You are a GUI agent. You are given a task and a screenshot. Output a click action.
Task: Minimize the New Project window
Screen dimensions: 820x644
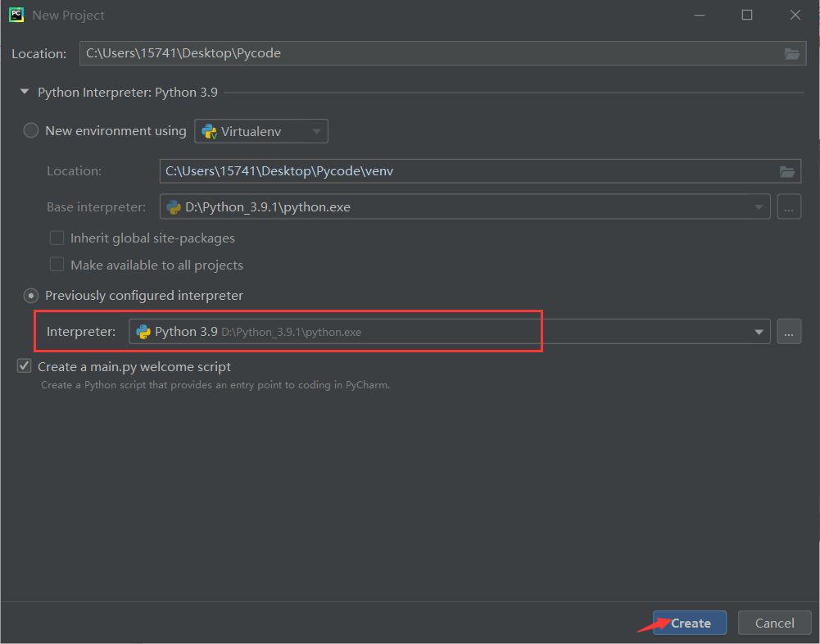coord(700,16)
